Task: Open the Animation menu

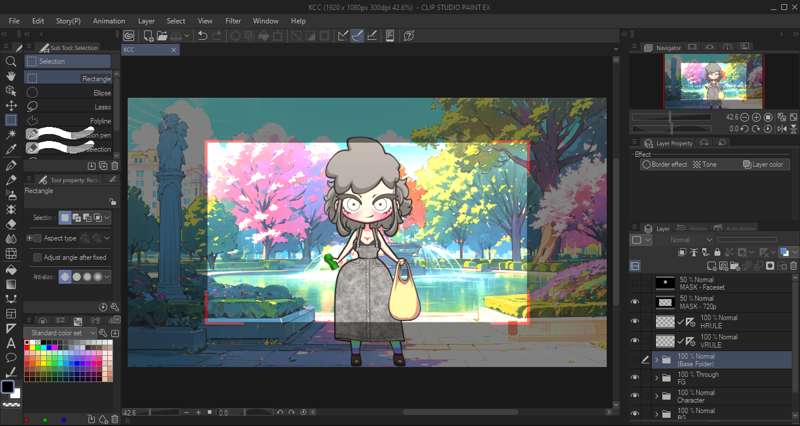Action: coord(109,21)
